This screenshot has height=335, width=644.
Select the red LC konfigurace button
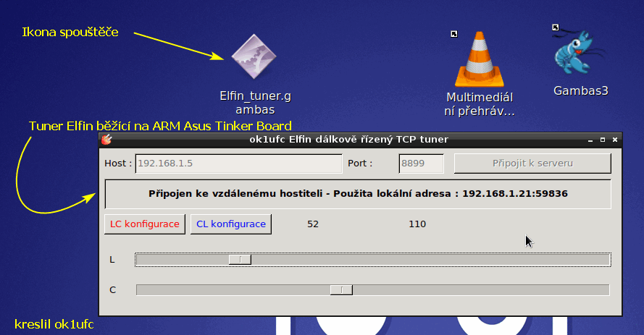tap(145, 224)
